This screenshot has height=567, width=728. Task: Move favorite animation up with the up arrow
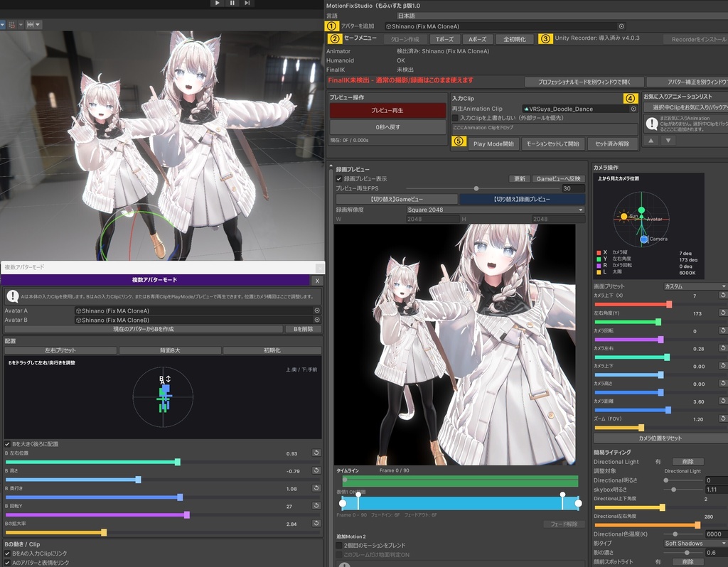651,140
